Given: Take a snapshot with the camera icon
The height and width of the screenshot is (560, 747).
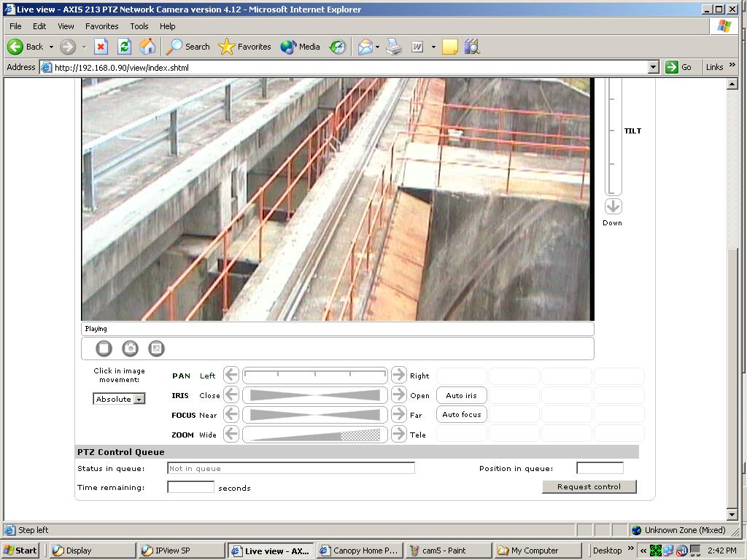Looking at the screenshot, I should [130, 349].
